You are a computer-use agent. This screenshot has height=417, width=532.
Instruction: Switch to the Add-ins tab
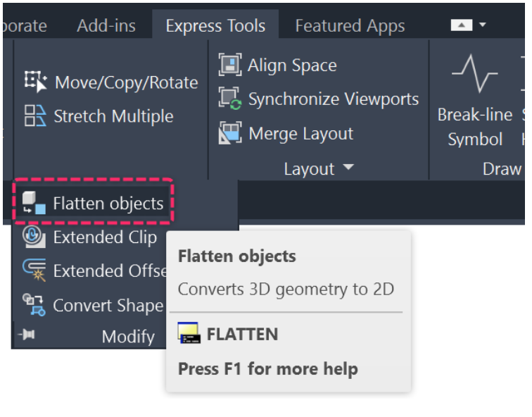106,26
